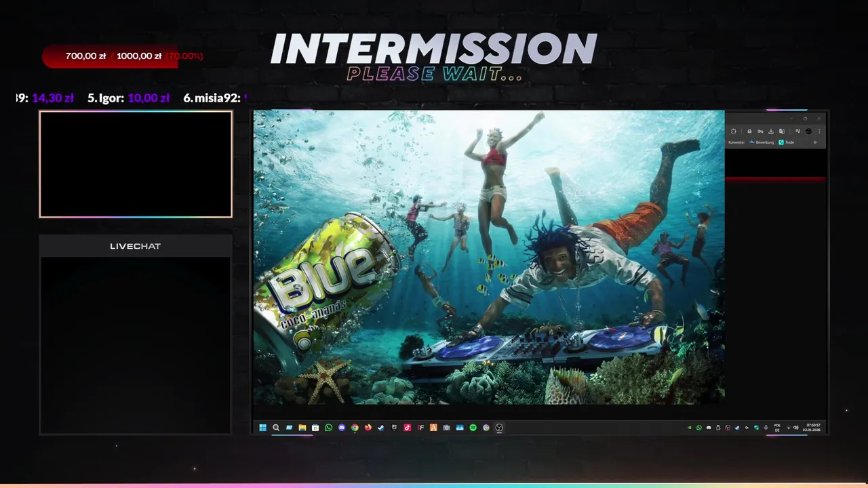868x488 pixels.
Task: Open browser profile avatar
Action: click(808, 131)
